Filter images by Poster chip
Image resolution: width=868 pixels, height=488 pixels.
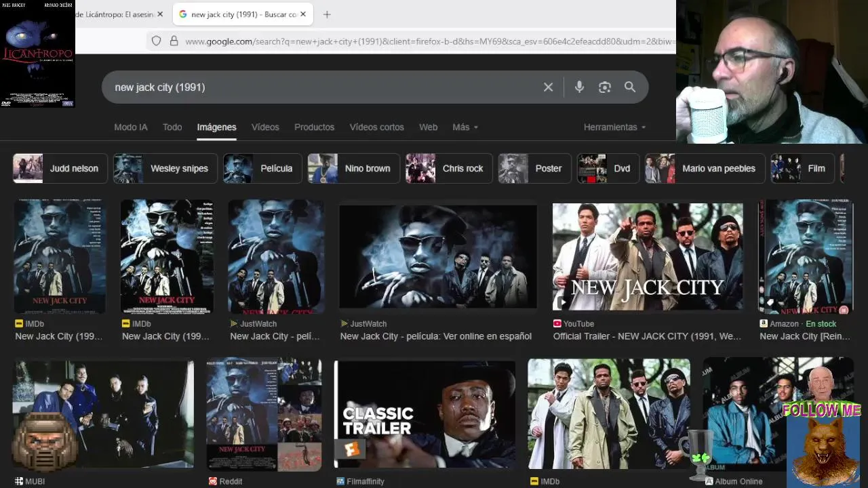(534, 168)
